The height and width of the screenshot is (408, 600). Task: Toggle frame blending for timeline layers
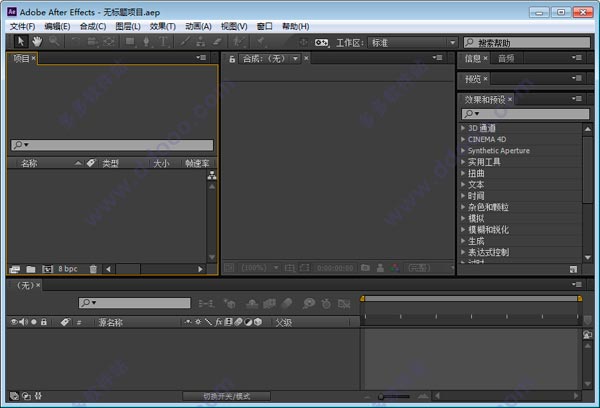coord(269,304)
